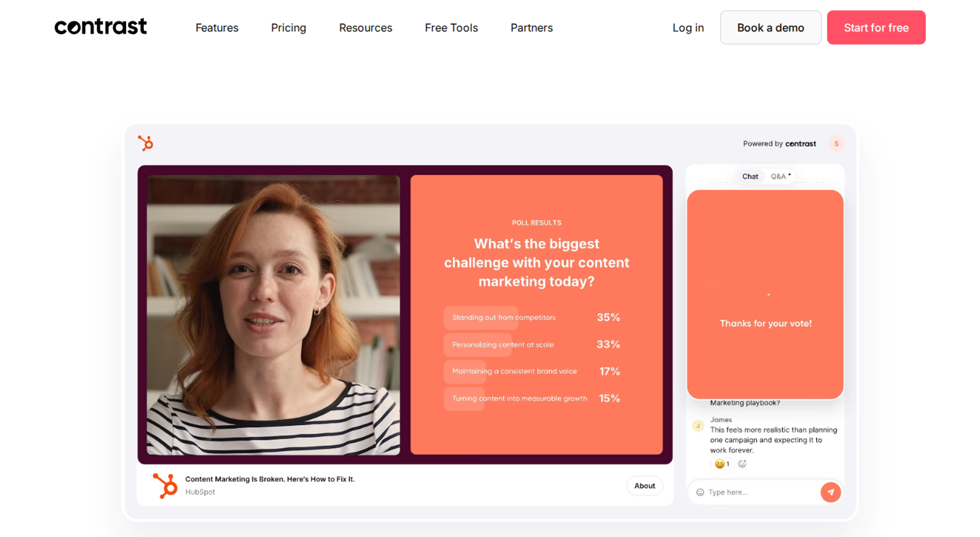Click the 15% poll result value
The height and width of the screenshot is (537, 980).
pos(609,398)
